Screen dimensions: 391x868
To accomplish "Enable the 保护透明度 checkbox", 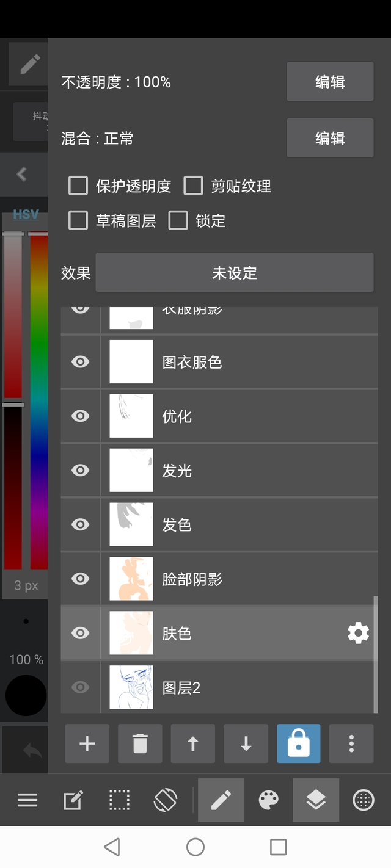I will (x=78, y=186).
